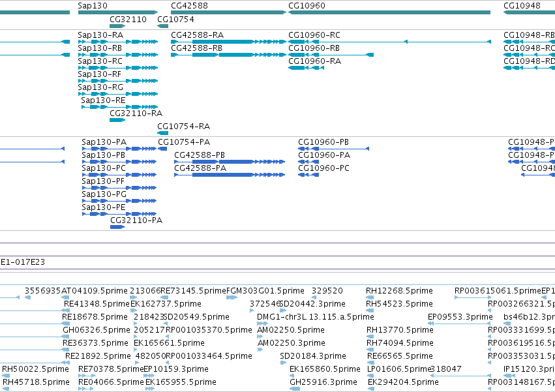Click the CG10948 gene label
The height and width of the screenshot is (392, 555).
pyautogui.click(x=522, y=6)
